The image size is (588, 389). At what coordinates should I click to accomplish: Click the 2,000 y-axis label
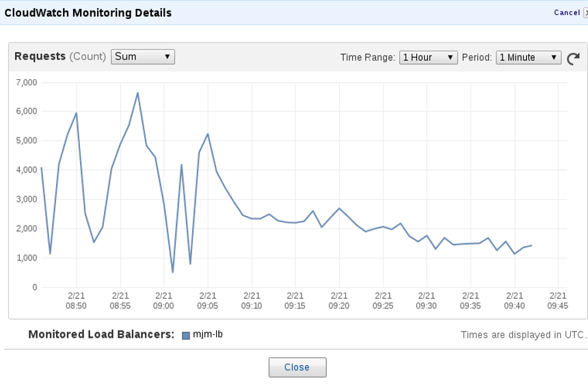27,228
